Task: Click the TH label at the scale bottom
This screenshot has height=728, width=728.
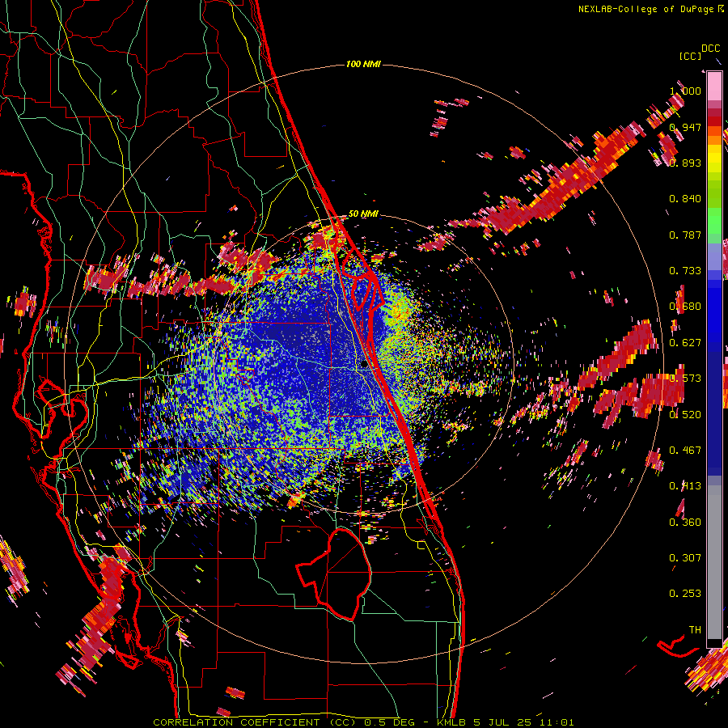Action: (x=695, y=630)
